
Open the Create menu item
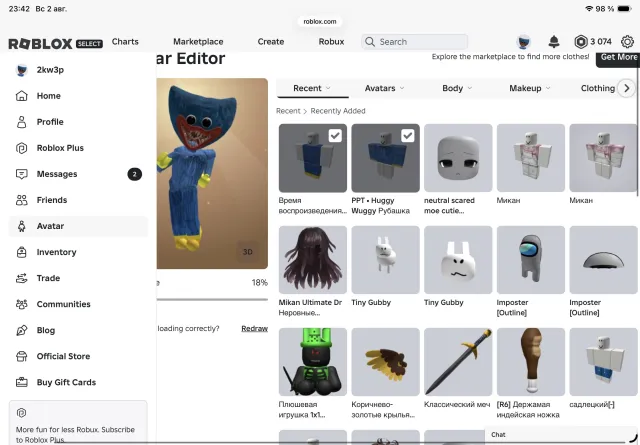271,42
